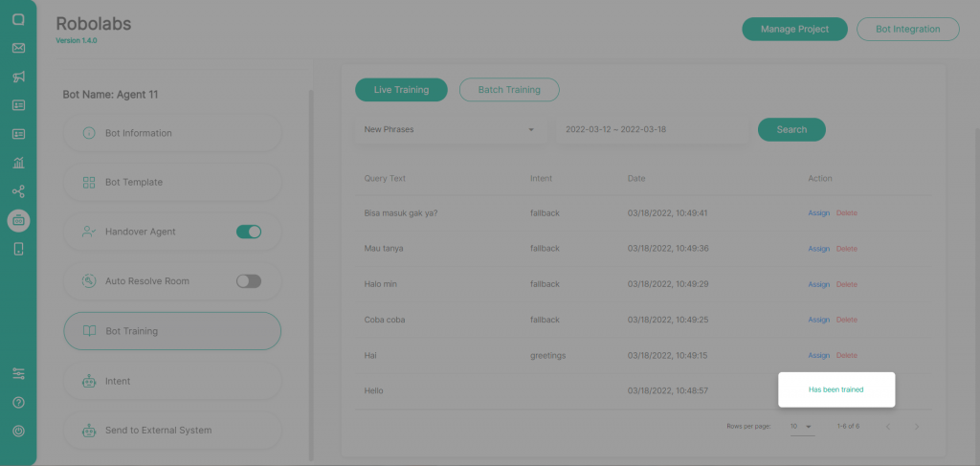Click the "greetings" intent cell

pyautogui.click(x=548, y=355)
